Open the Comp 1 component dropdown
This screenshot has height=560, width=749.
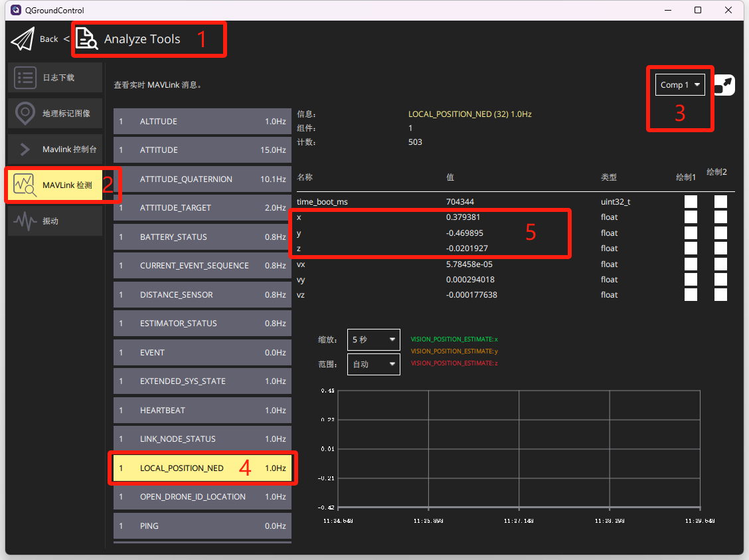(x=680, y=85)
